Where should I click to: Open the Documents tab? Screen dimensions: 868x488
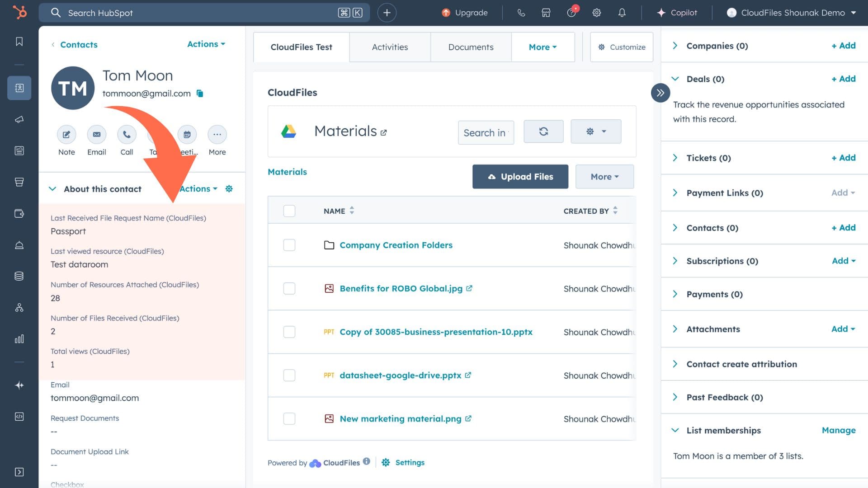point(471,47)
